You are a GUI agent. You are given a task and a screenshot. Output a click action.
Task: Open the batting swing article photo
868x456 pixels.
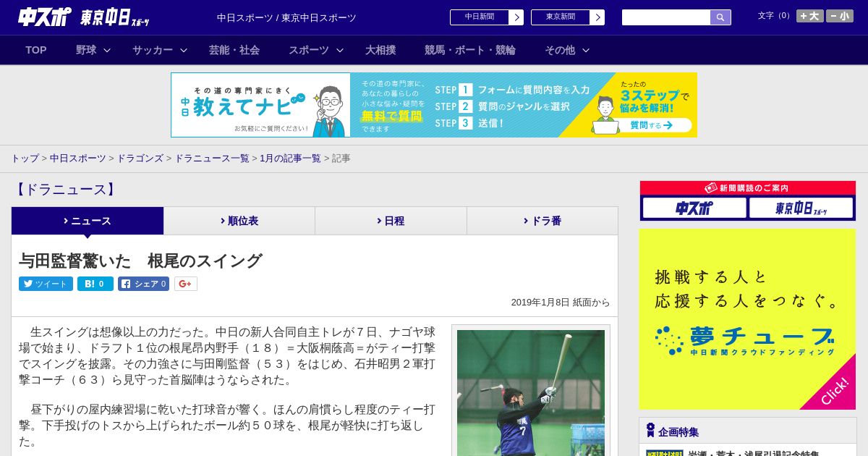pos(531,393)
